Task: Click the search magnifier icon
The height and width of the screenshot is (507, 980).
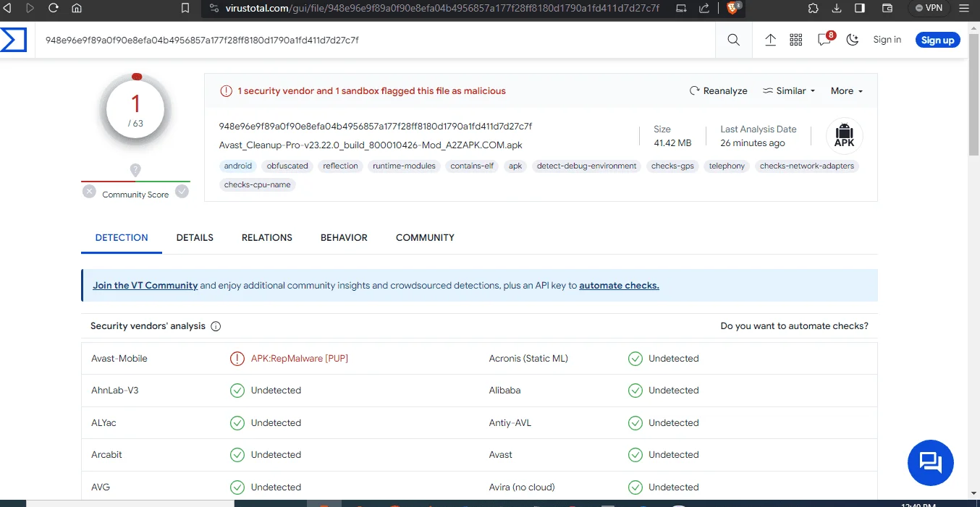Action: pyautogui.click(x=733, y=40)
